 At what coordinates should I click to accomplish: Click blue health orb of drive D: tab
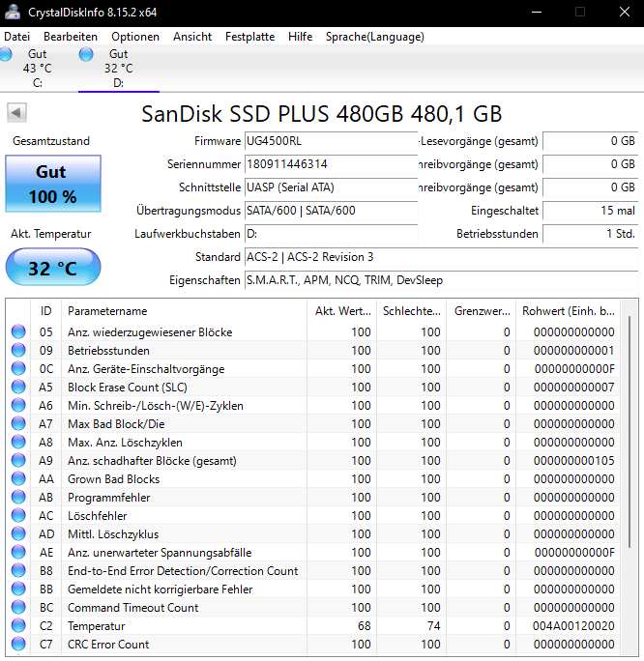coord(86,54)
